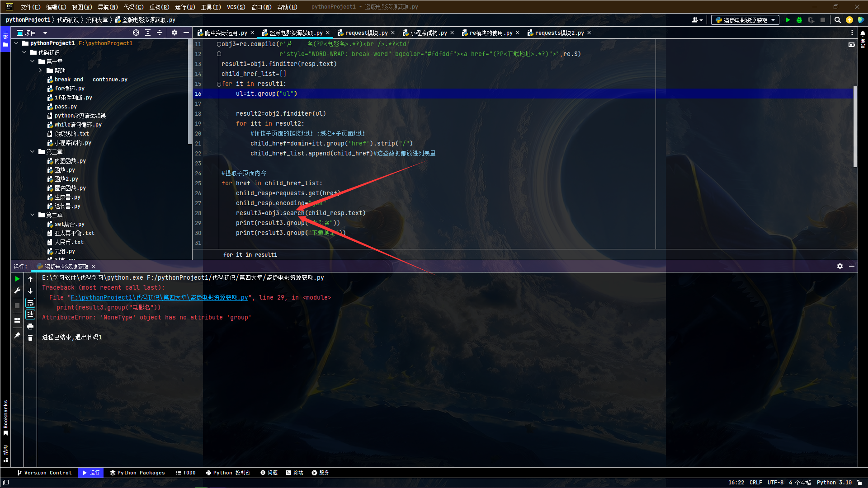Open the TODO tool window
Screen dimensions: 868x488
coord(186,473)
